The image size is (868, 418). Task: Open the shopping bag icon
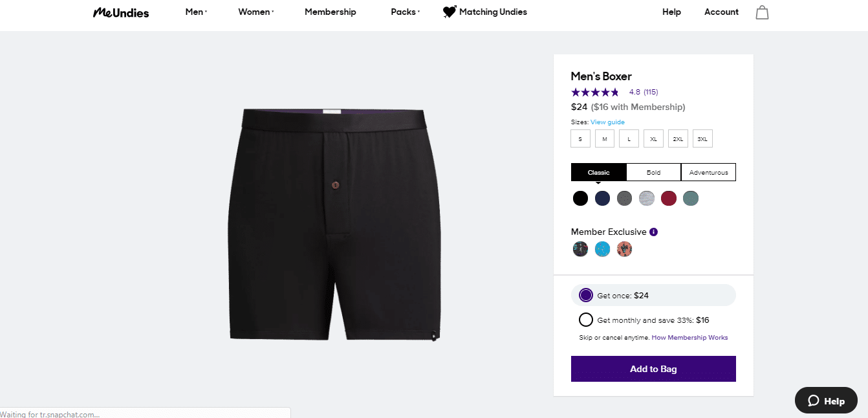762,12
